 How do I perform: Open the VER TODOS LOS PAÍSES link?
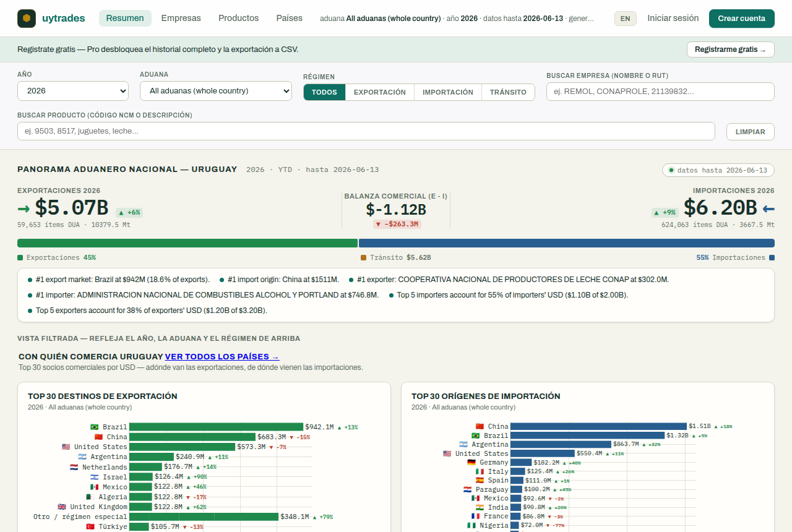222,357
